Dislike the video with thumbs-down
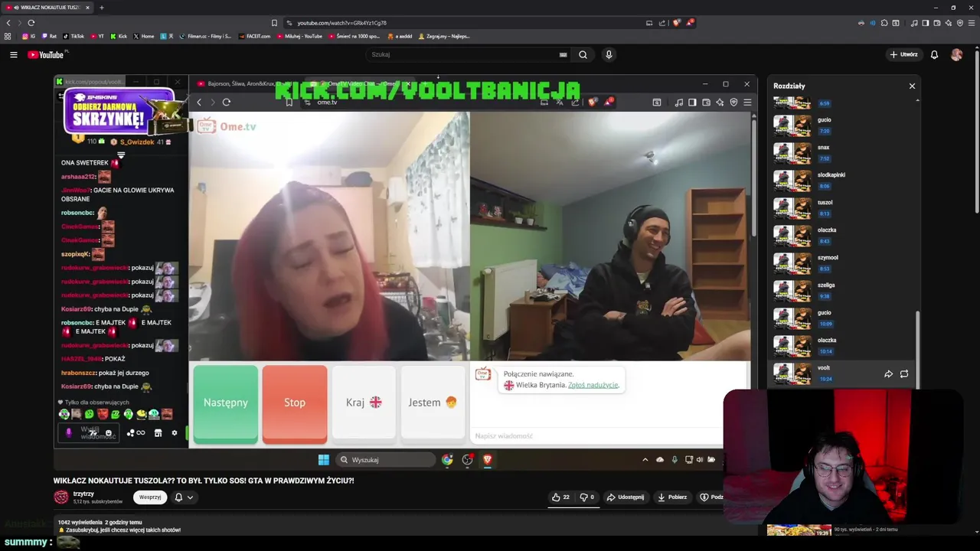This screenshot has width=980, height=551. [587, 497]
